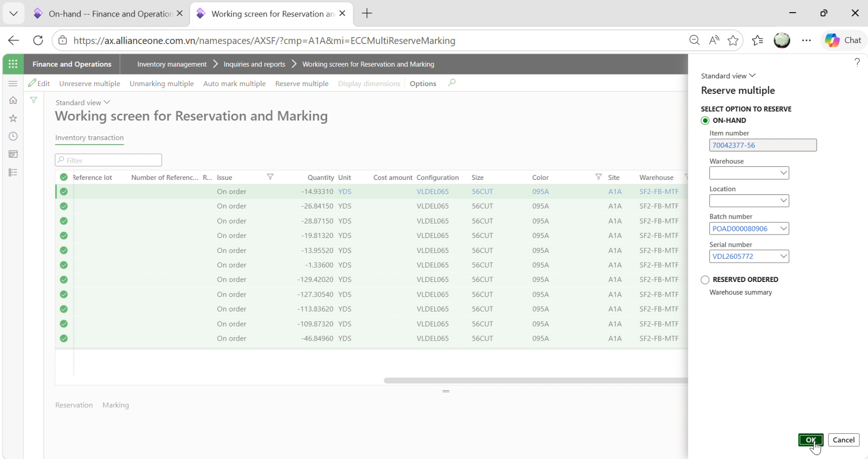Open the Marking link below grid

coord(116,405)
